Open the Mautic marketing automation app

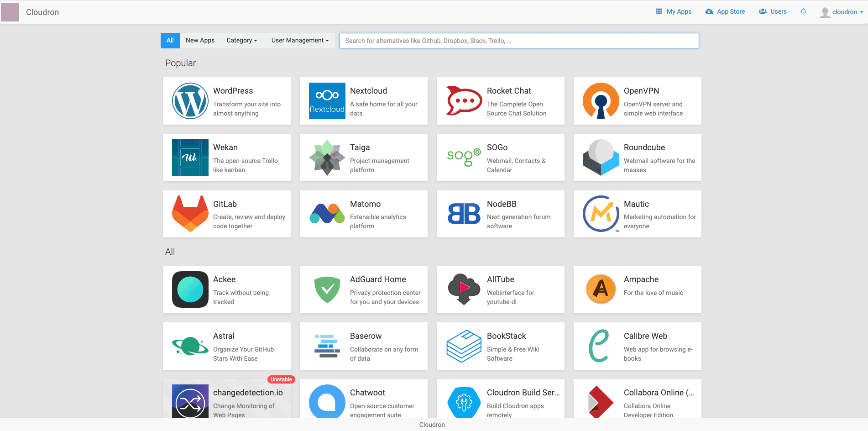[637, 214]
